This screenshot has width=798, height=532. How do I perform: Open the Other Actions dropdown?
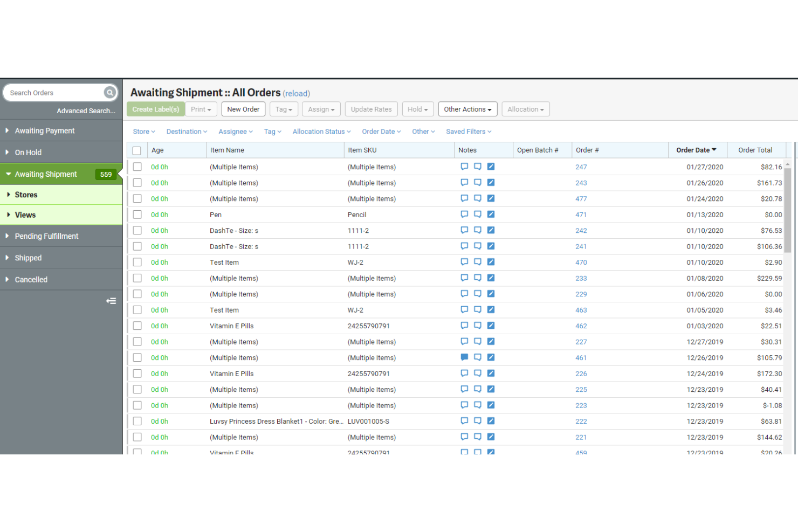[467, 109]
